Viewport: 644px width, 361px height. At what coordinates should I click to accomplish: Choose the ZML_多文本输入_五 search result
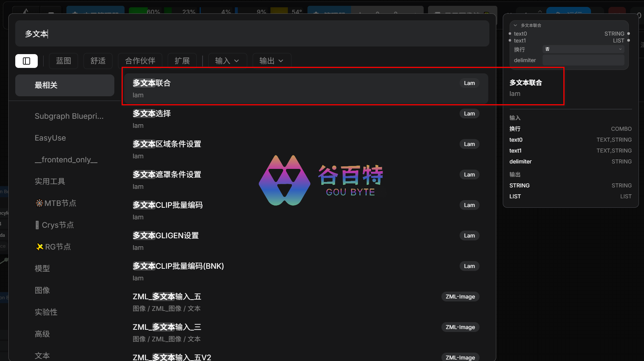point(306,302)
